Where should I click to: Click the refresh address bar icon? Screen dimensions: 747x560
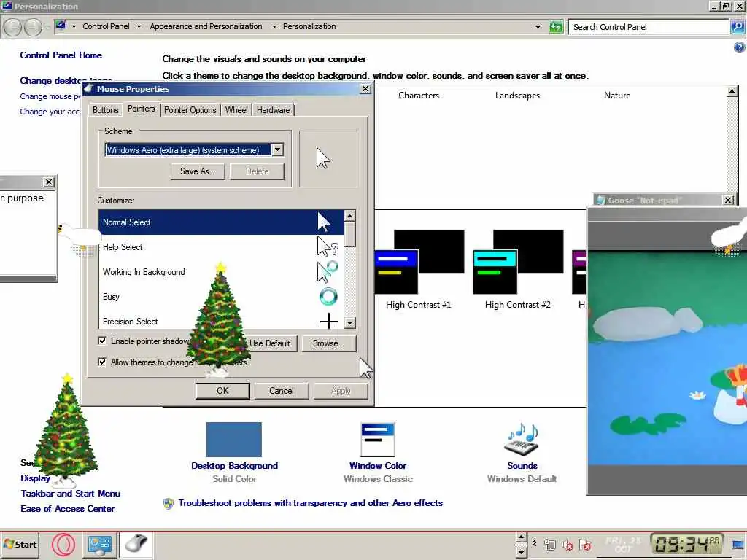tap(555, 27)
